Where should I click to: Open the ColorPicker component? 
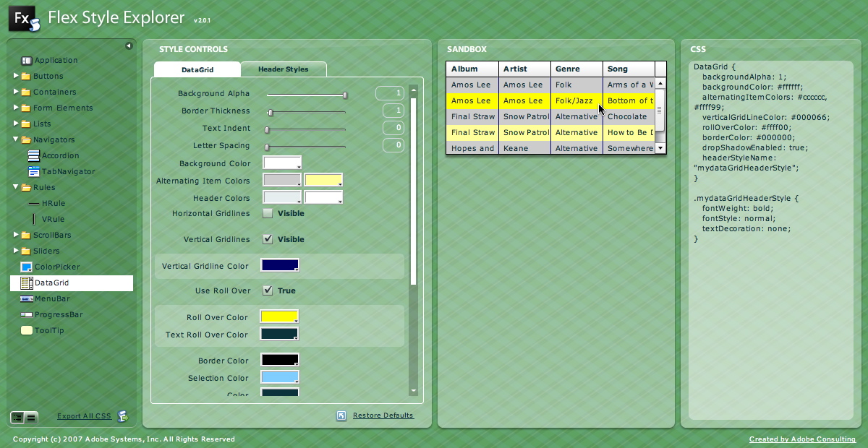point(56,267)
